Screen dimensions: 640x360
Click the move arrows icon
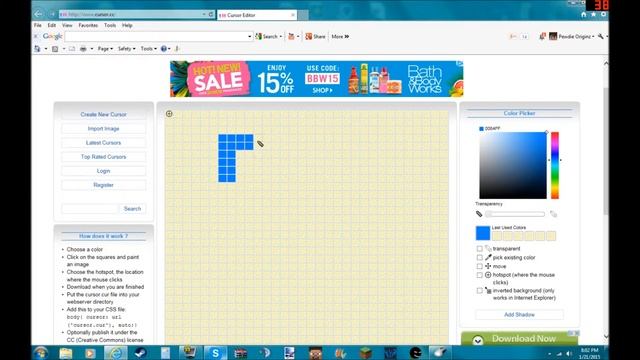point(488,266)
